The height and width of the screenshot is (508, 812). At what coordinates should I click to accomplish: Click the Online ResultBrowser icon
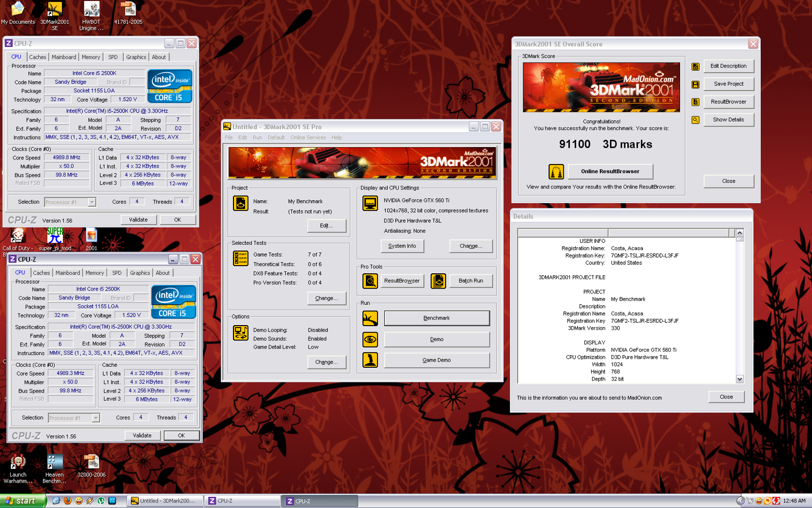pos(556,172)
